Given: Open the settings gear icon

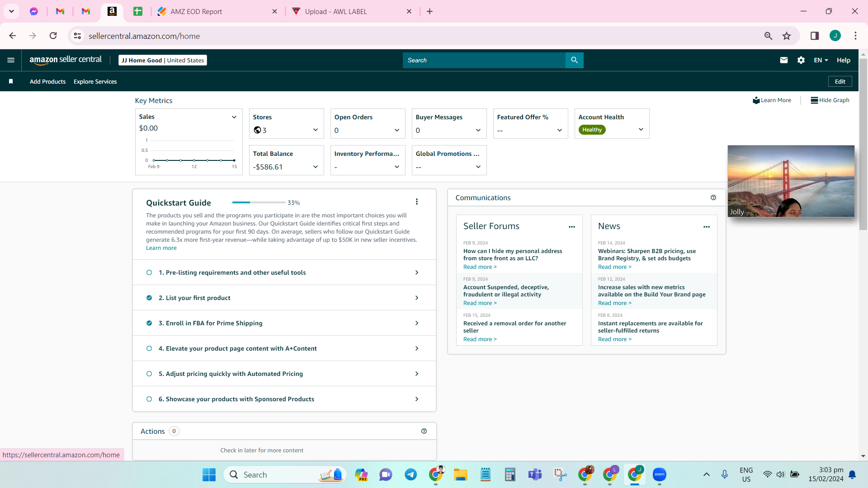Looking at the screenshot, I should (x=801, y=60).
